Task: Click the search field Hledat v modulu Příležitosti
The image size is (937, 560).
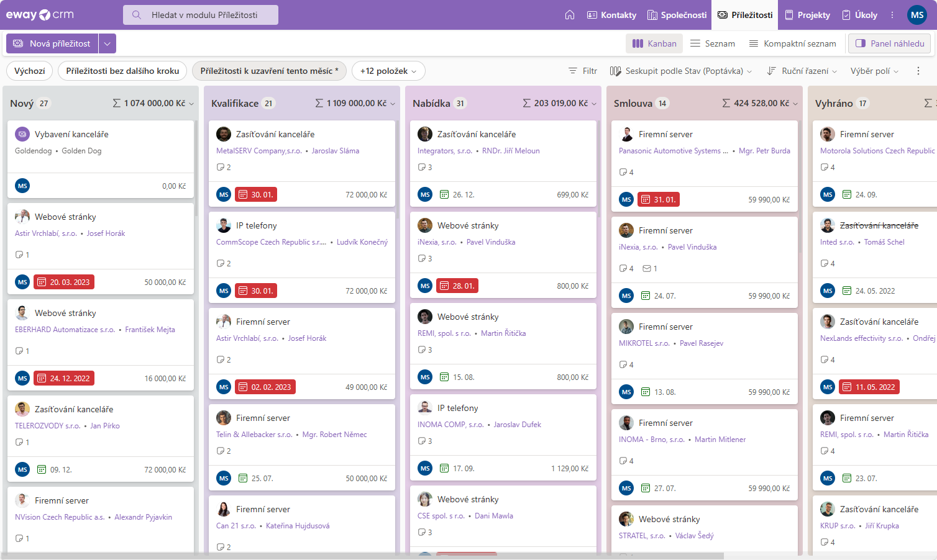Action: 201,15
